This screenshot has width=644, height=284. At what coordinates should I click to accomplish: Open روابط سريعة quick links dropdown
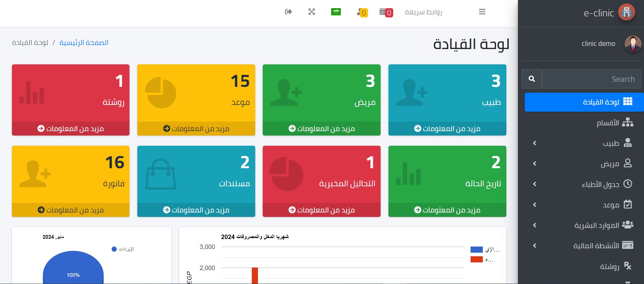[x=423, y=12]
